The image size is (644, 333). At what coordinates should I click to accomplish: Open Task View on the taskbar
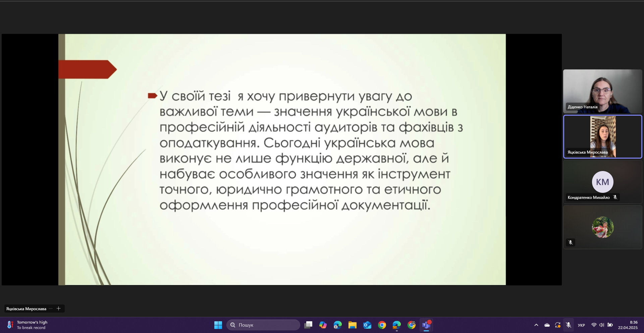308,325
